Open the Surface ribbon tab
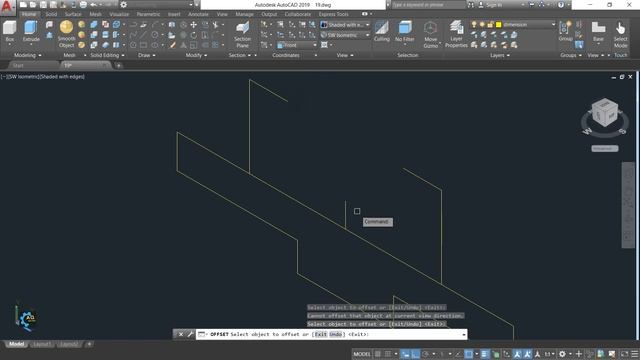This screenshot has width=640, height=360. click(x=73, y=14)
